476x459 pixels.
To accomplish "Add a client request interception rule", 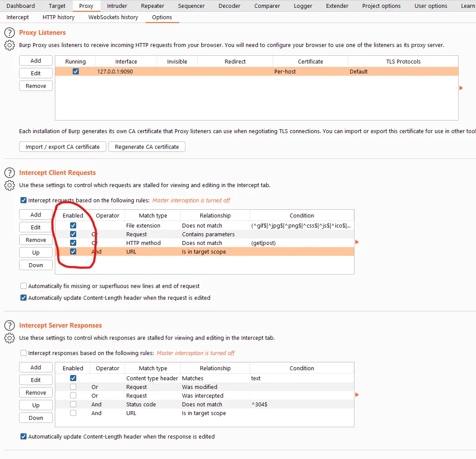I will [36, 214].
